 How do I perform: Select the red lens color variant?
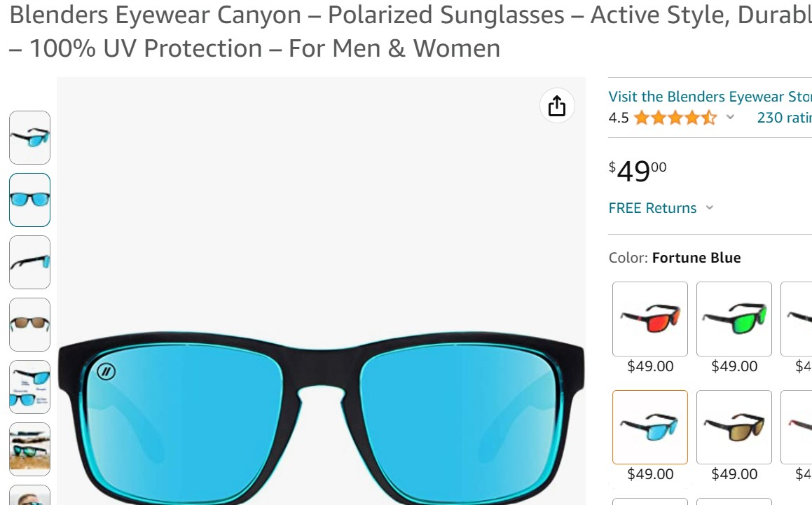pos(649,319)
